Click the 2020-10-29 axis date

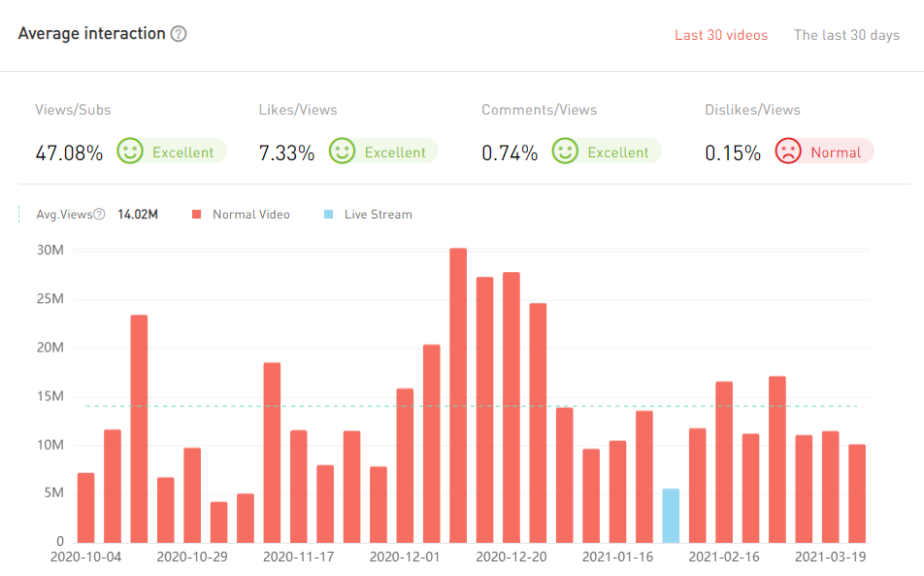tap(192, 558)
